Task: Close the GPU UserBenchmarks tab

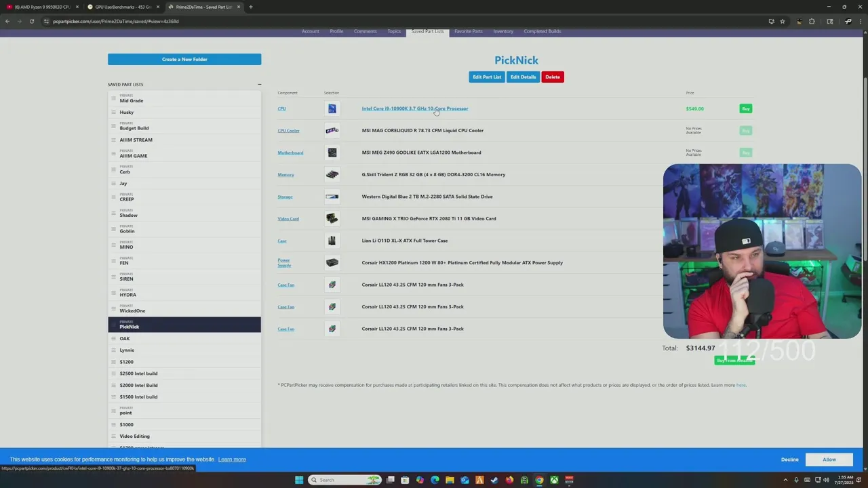Action: 158,7
